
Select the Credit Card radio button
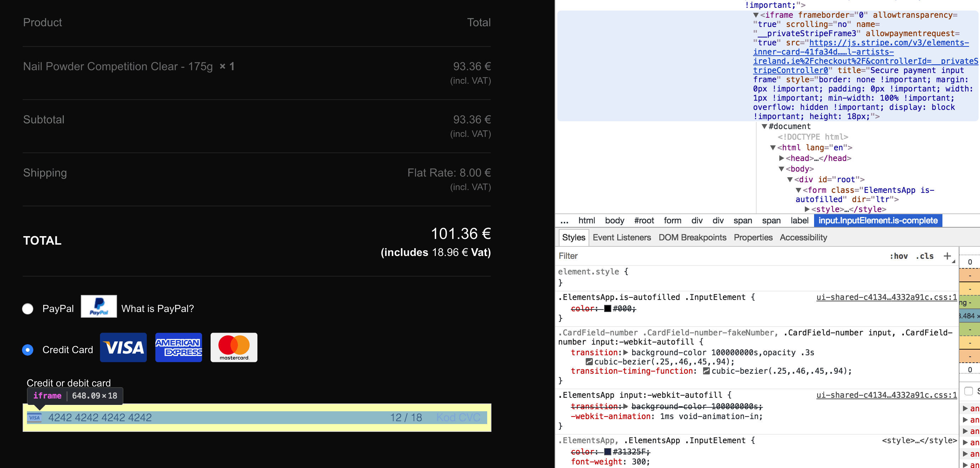coord(28,349)
